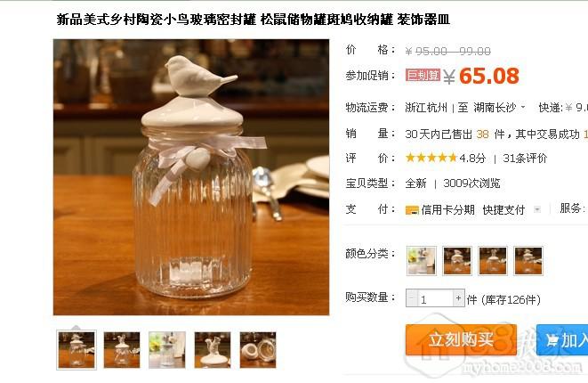588x383 pixels.
Task: Select the first color option swatch
Action: [x=421, y=261]
